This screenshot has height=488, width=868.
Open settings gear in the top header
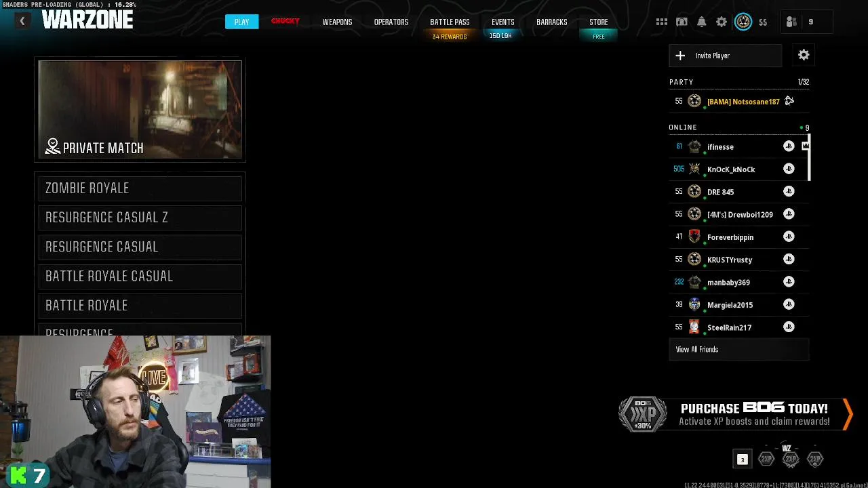pyautogui.click(x=722, y=22)
